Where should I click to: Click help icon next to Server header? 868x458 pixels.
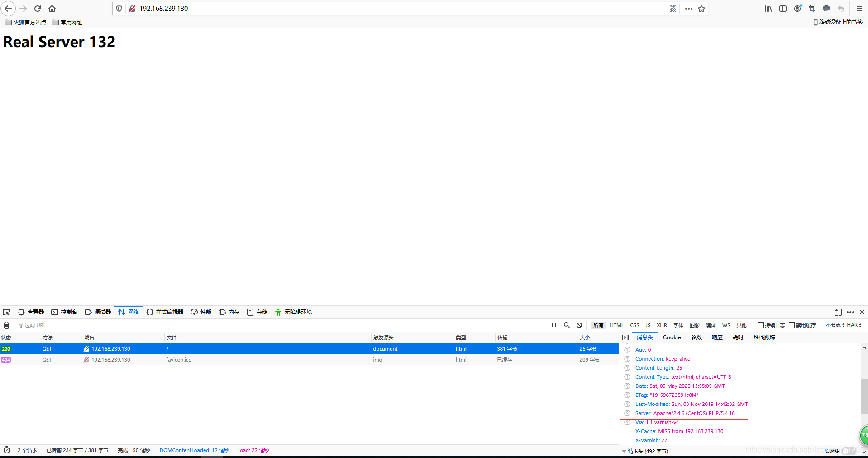(627, 413)
